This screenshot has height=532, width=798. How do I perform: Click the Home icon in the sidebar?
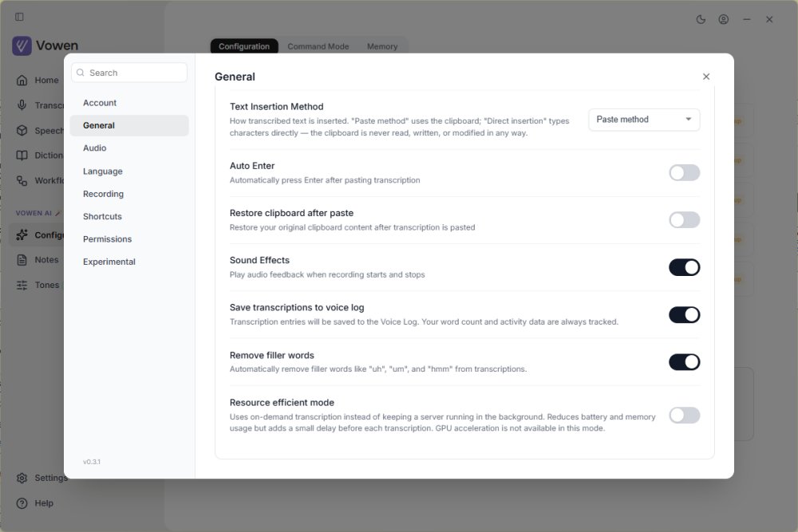click(22, 81)
